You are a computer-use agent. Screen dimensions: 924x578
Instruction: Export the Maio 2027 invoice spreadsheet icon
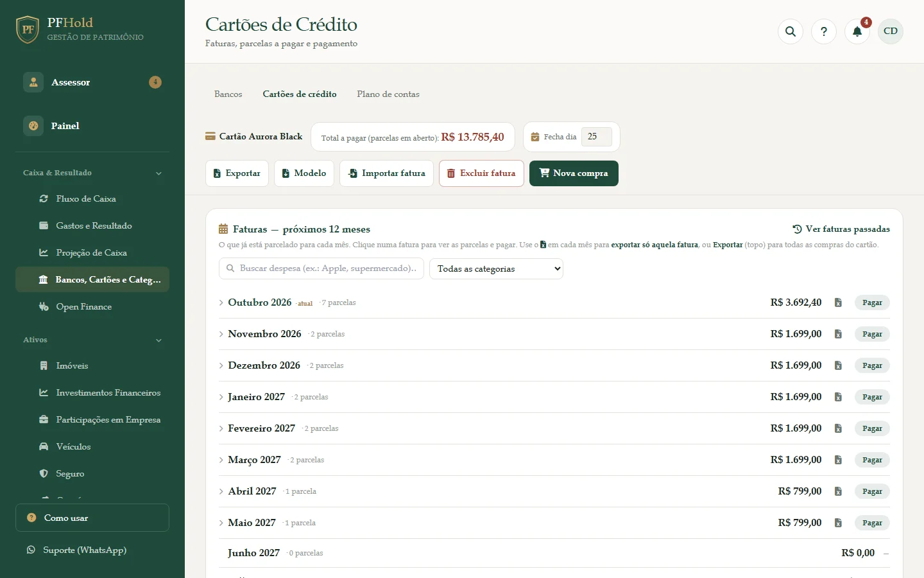coord(838,523)
